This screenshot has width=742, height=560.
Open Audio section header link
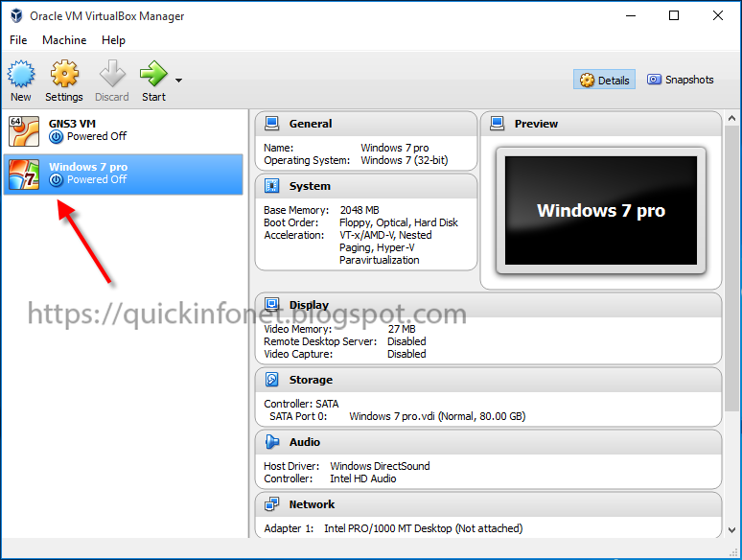[305, 442]
